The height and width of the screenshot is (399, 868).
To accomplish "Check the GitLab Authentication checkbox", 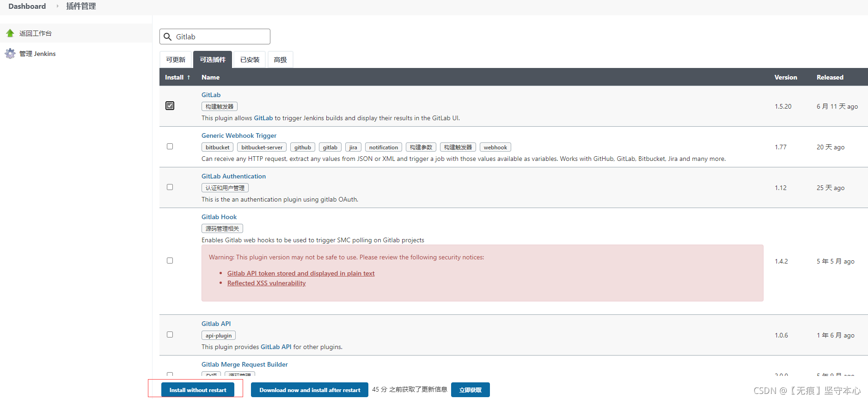I will point(170,187).
